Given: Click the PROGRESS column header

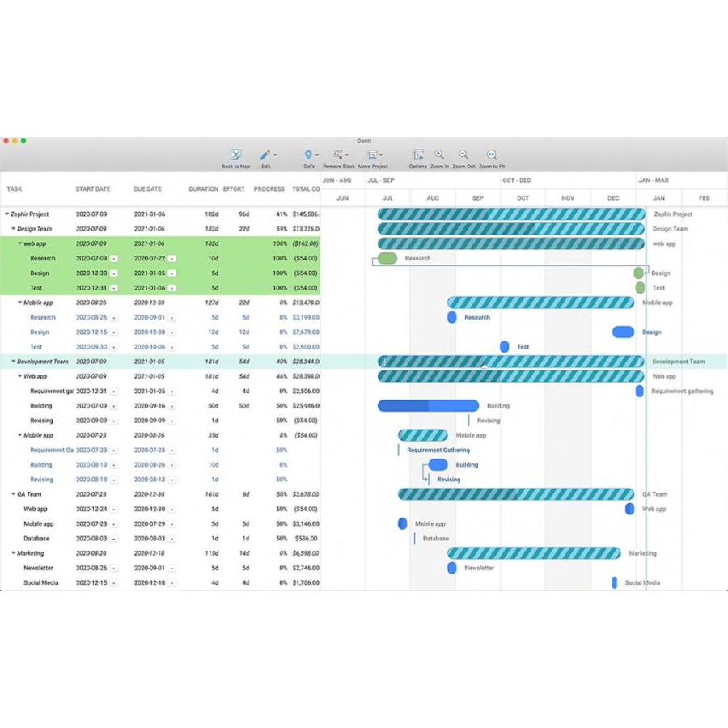Looking at the screenshot, I should [x=268, y=188].
